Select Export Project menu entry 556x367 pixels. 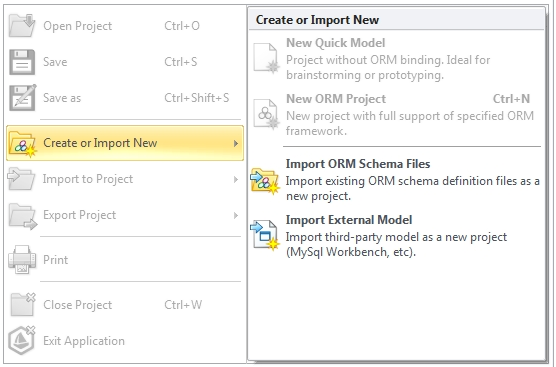tap(125, 215)
